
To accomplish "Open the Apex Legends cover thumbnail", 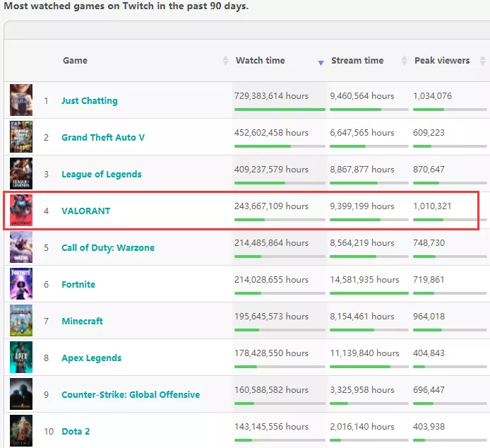I will pos(21,358).
